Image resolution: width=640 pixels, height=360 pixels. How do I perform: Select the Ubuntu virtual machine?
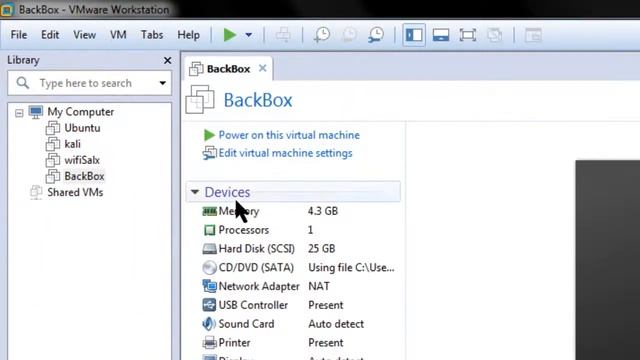[x=82, y=128]
